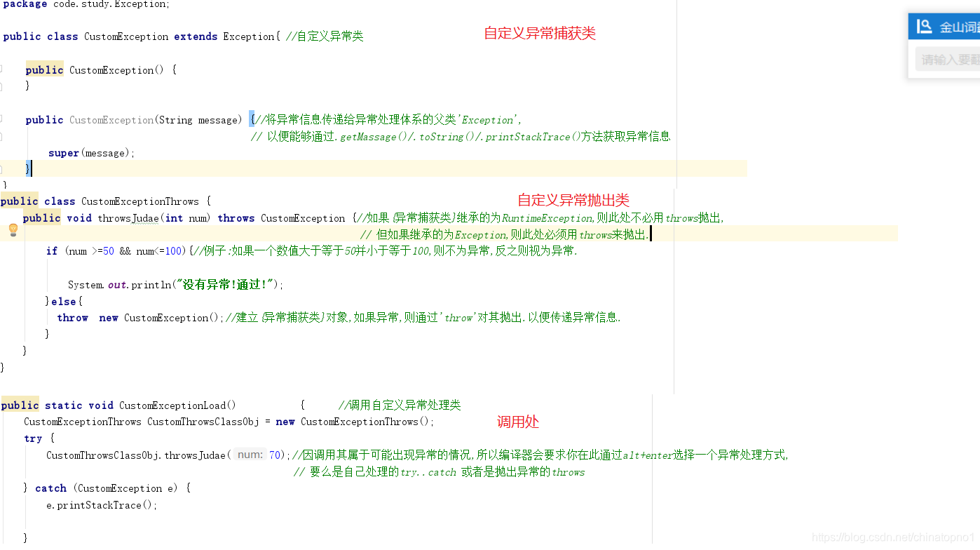Click the 金山词霸 title in the blue header
This screenshot has width=980, height=550.
point(960,27)
